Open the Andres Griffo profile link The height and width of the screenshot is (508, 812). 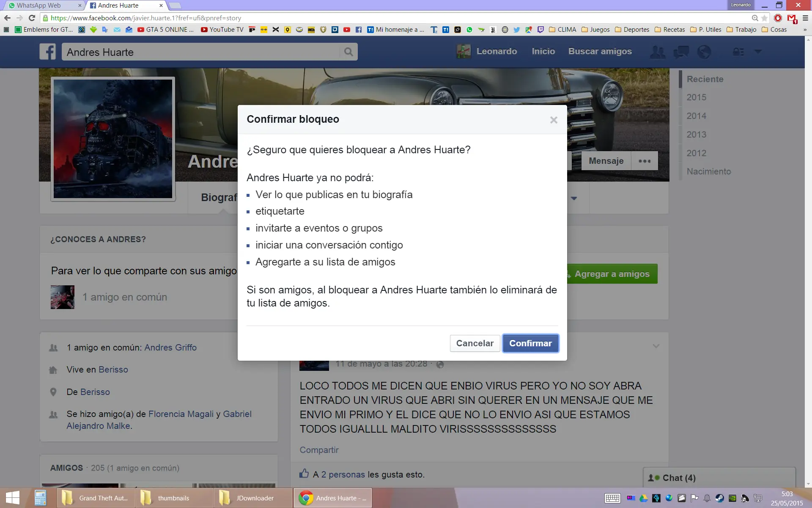(170, 348)
